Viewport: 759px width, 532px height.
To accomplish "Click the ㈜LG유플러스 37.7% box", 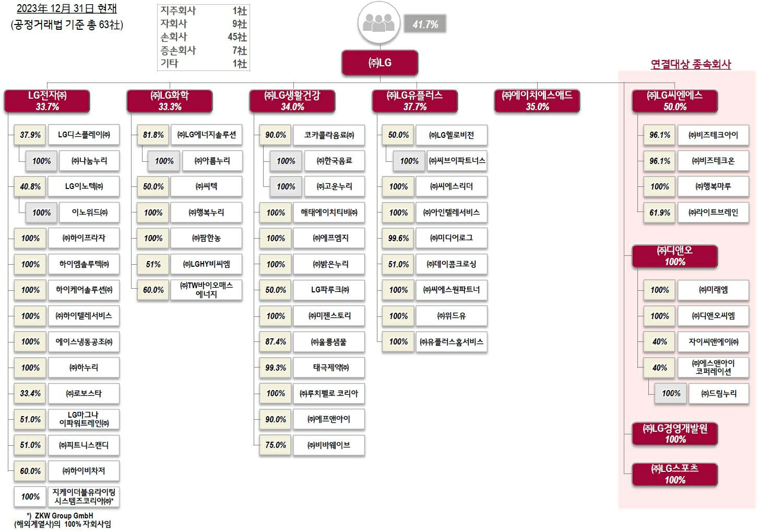I will coord(415,101).
